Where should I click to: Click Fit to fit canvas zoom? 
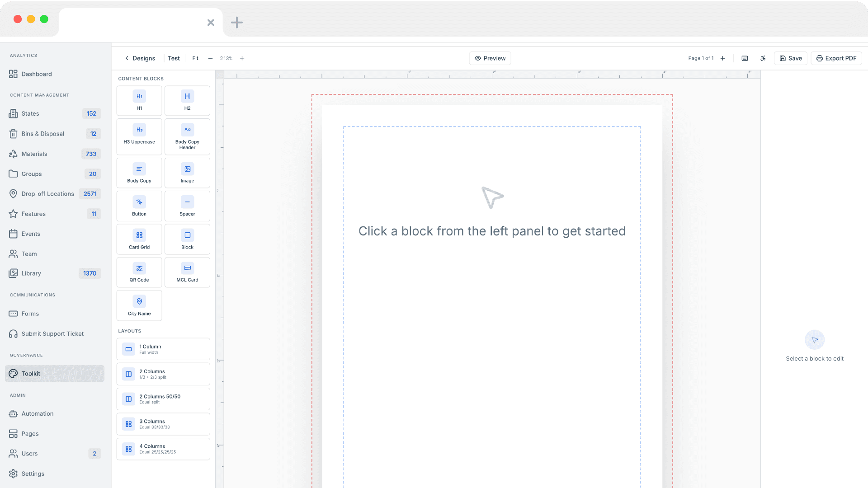point(195,58)
